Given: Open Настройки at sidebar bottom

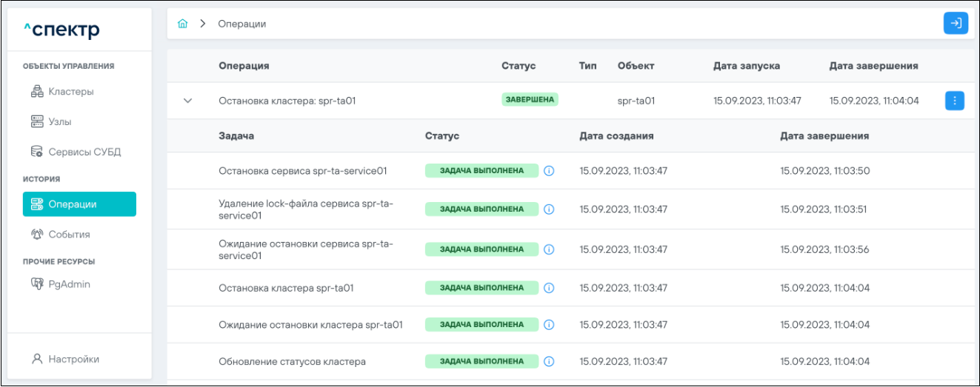Looking at the screenshot, I should (x=73, y=359).
